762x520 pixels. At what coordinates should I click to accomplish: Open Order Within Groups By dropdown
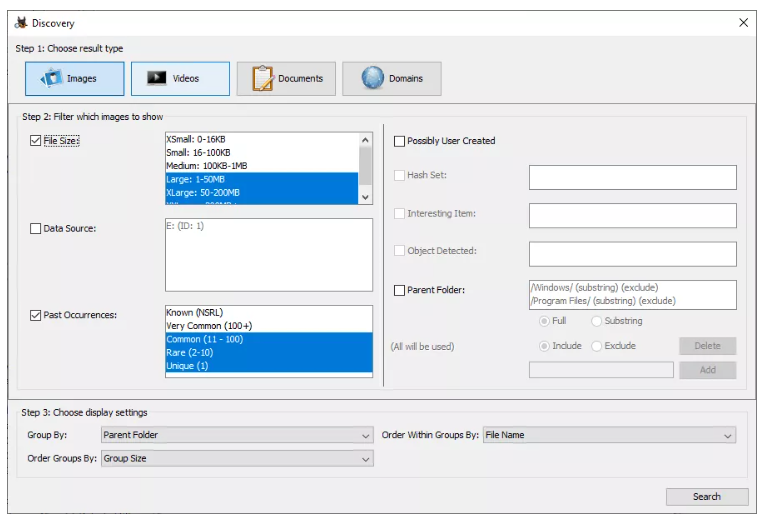tap(609, 435)
